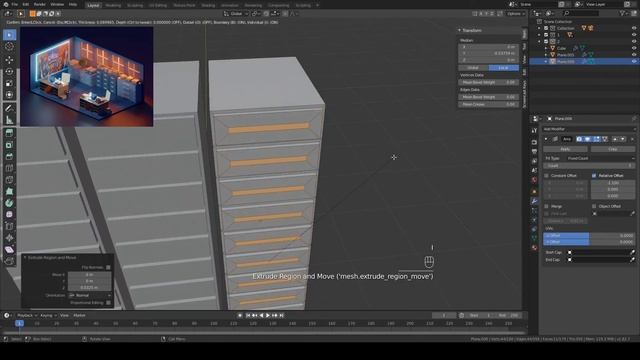Open the Window menu
Screen dimensions: 640x360
click(57, 4)
